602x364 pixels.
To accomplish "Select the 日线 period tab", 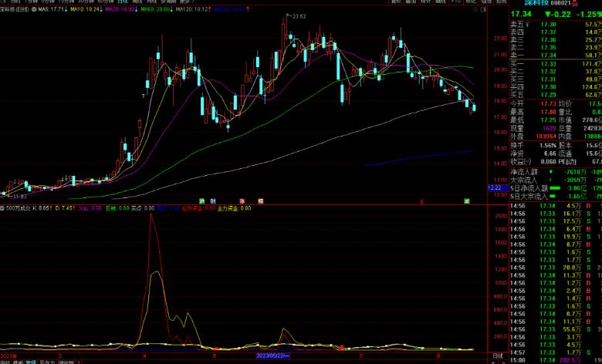I will tap(123, 2).
